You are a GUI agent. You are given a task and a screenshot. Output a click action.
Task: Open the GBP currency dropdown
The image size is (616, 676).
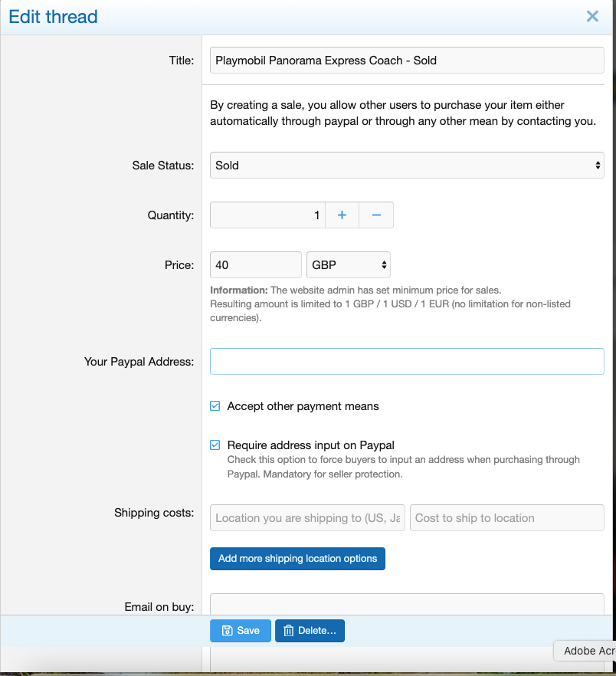(x=349, y=264)
